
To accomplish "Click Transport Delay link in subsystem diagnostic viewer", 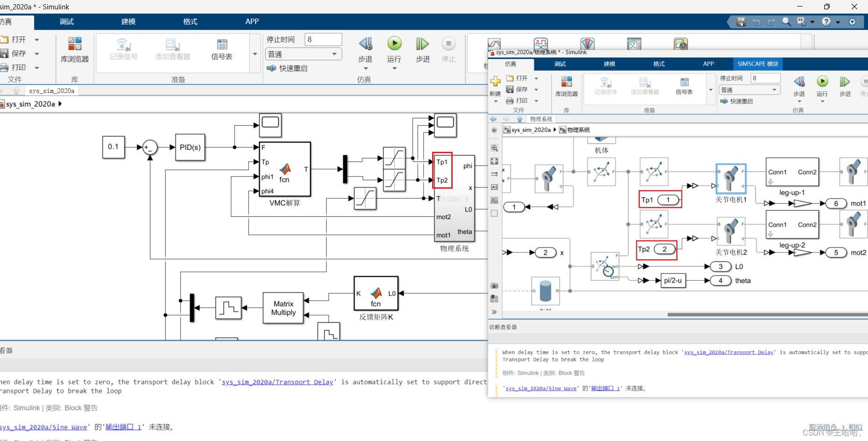I will (728, 352).
